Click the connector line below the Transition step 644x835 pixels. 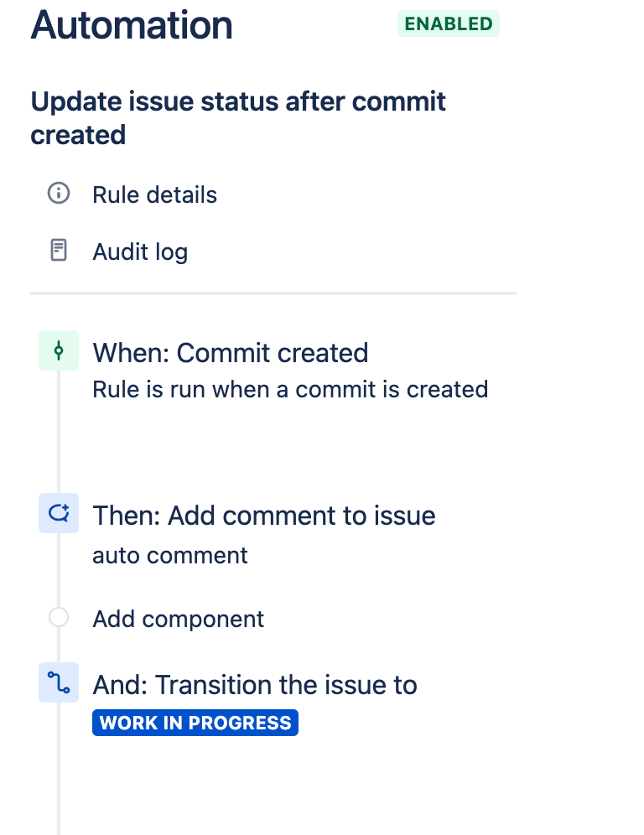tap(59, 769)
